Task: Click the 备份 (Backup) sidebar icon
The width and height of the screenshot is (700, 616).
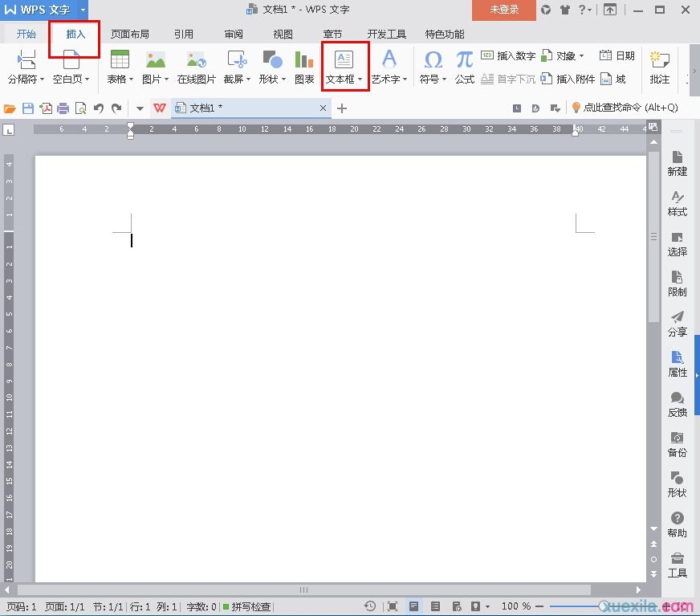Action: point(677,444)
